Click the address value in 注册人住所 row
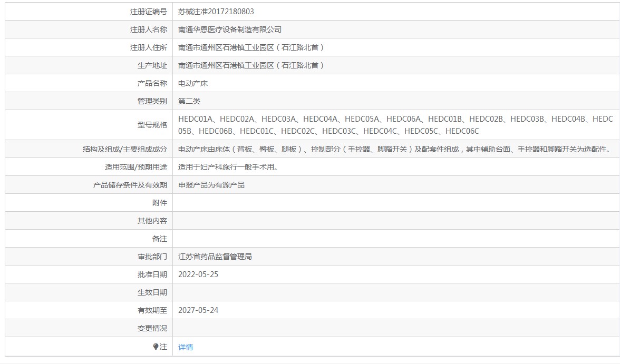 (x=251, y=47)
